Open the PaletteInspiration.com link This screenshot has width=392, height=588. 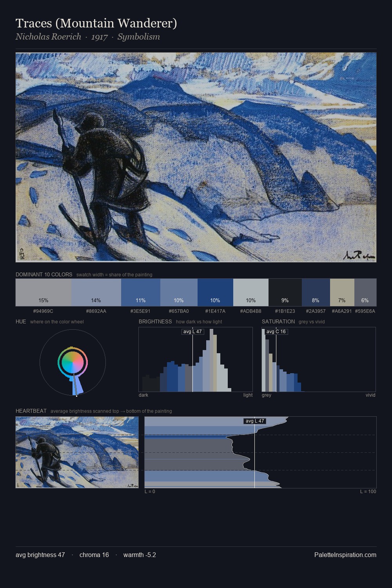pos(345,555)
